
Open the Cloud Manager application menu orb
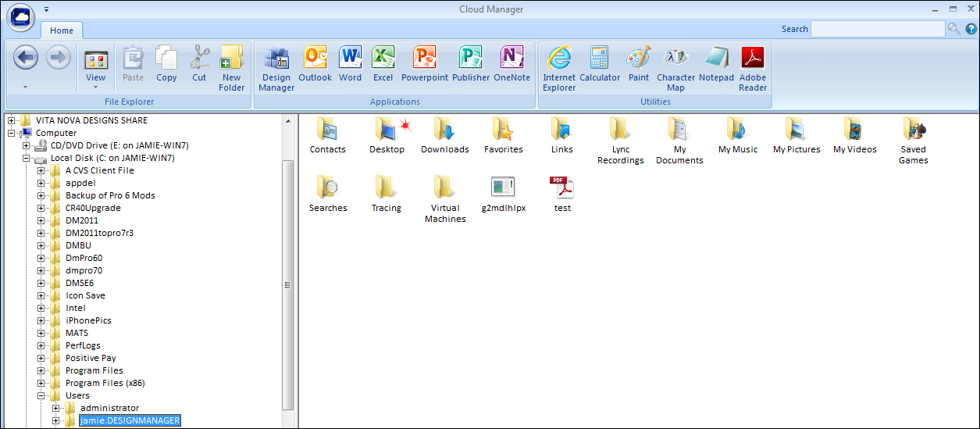tap(20, 17)
